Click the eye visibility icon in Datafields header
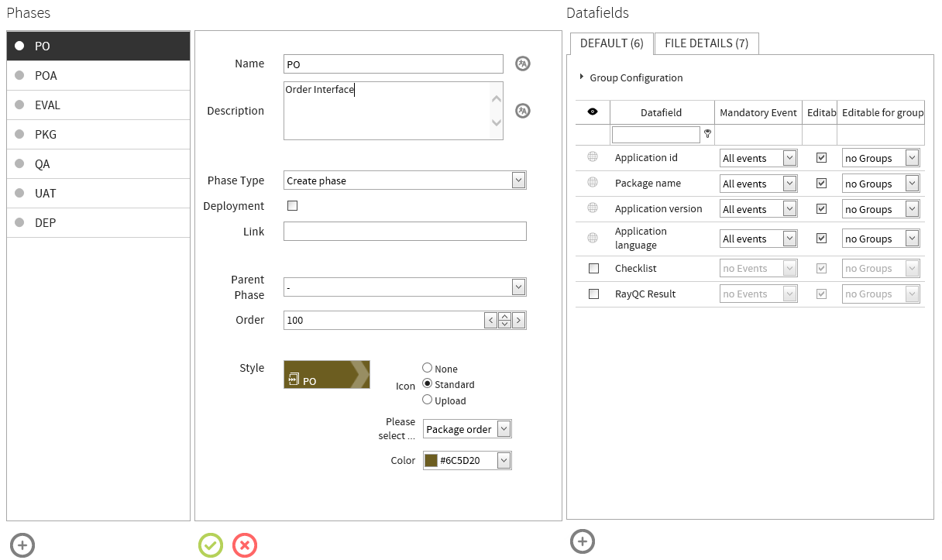The width and height of the screenshot is (942, 560). (592, 112)
